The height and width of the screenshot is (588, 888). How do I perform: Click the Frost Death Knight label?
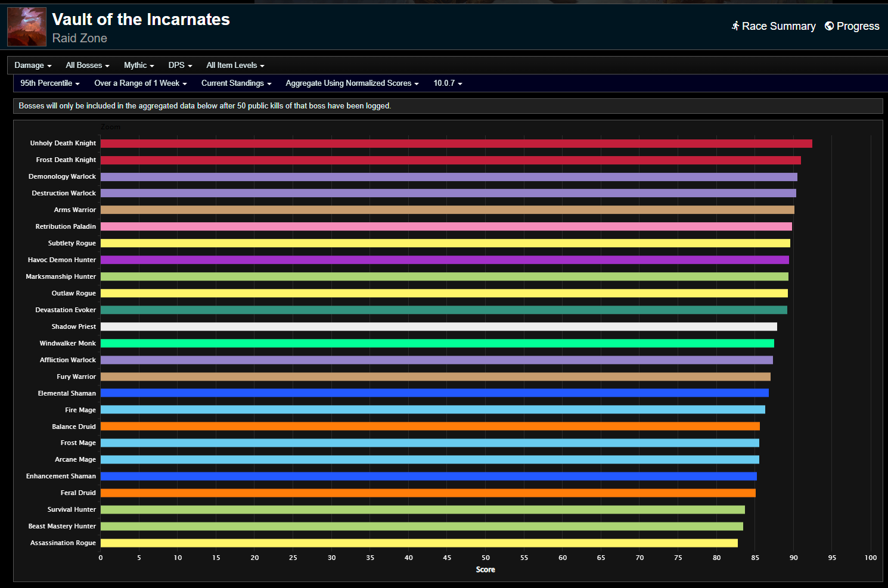(66, 160)
